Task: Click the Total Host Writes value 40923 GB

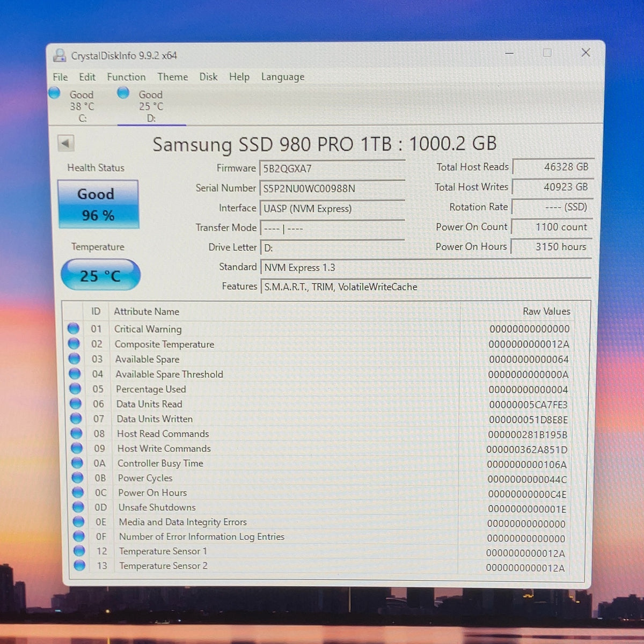Action: click(552, 187)
